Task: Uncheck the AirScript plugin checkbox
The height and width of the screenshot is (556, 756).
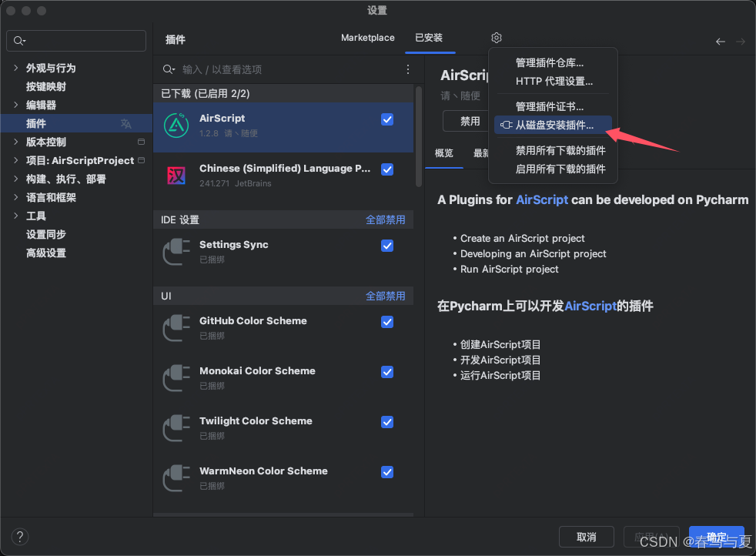Action: point(387,119)
